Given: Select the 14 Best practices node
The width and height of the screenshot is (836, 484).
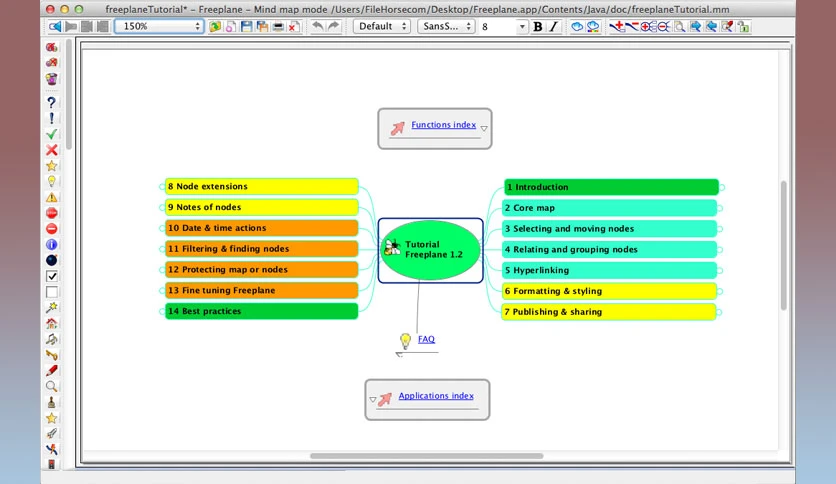Looking at the screenshot, I should click(261, 311).
